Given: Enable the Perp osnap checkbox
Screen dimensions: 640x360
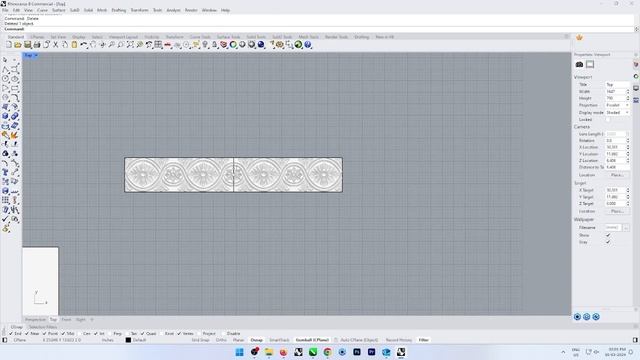Looking at the screenshot, I should pyautogui.click(x=111, y=333).
